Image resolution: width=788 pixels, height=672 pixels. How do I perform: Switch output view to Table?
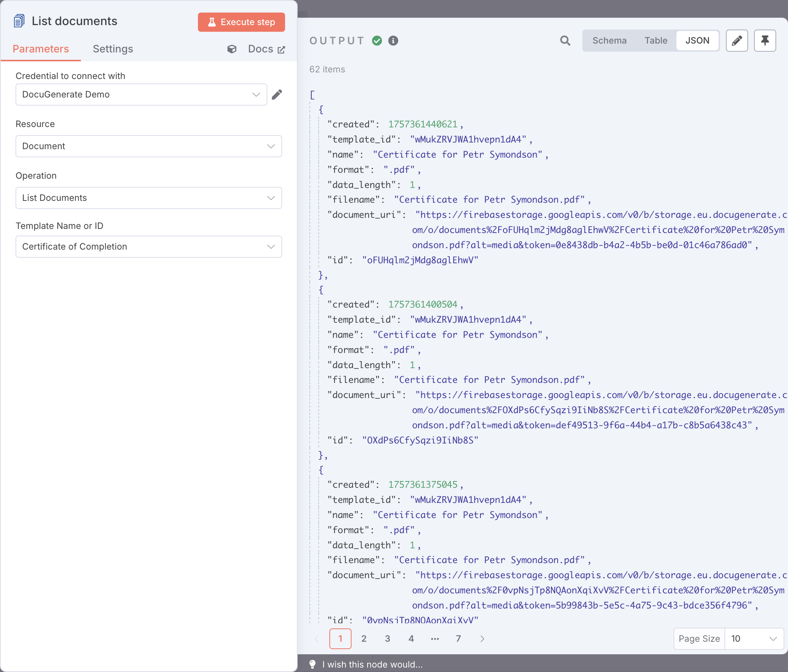tap(656, 41)
